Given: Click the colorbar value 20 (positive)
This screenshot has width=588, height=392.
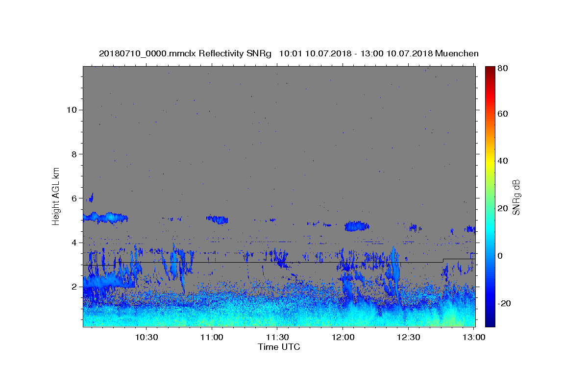Looking at the screenshot, I should coord(504,208).
